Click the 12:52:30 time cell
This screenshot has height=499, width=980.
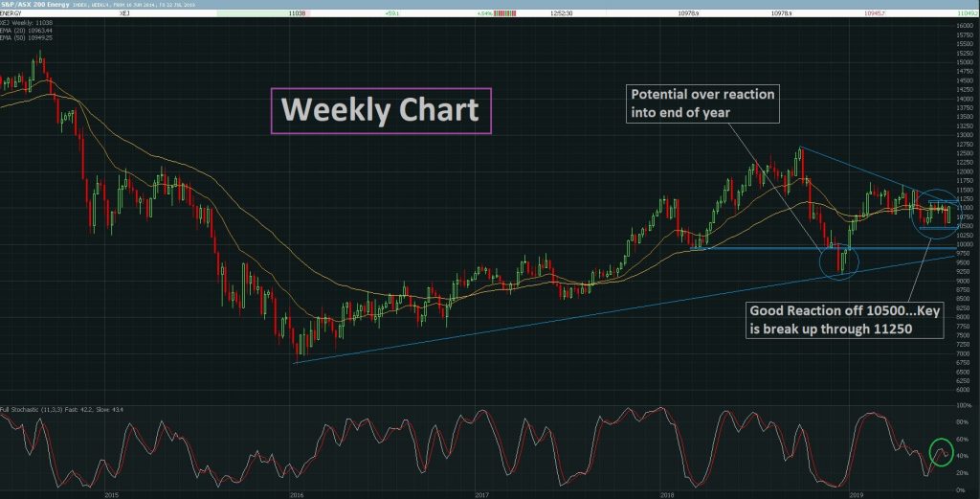561,13
